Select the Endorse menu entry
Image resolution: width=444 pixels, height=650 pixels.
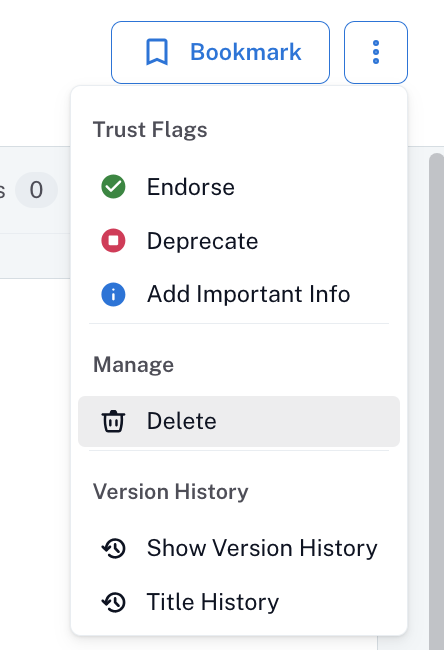[x=239, y=187]
